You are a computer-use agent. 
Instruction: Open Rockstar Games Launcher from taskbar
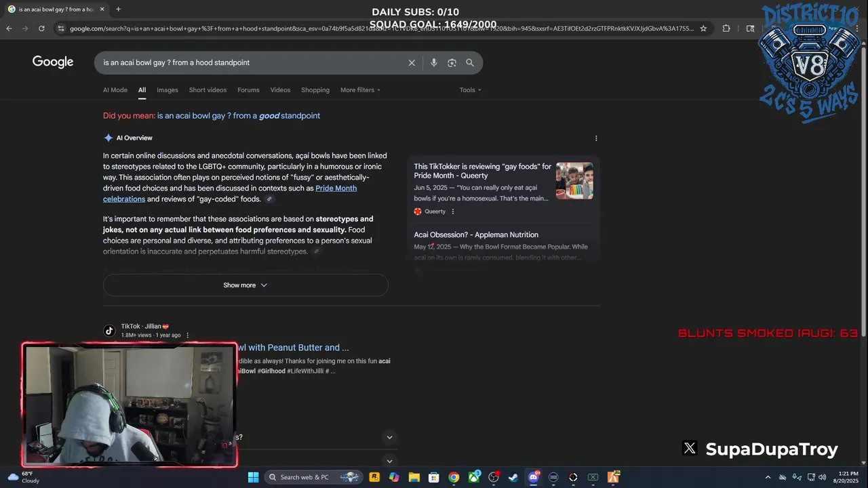point(374,477)
